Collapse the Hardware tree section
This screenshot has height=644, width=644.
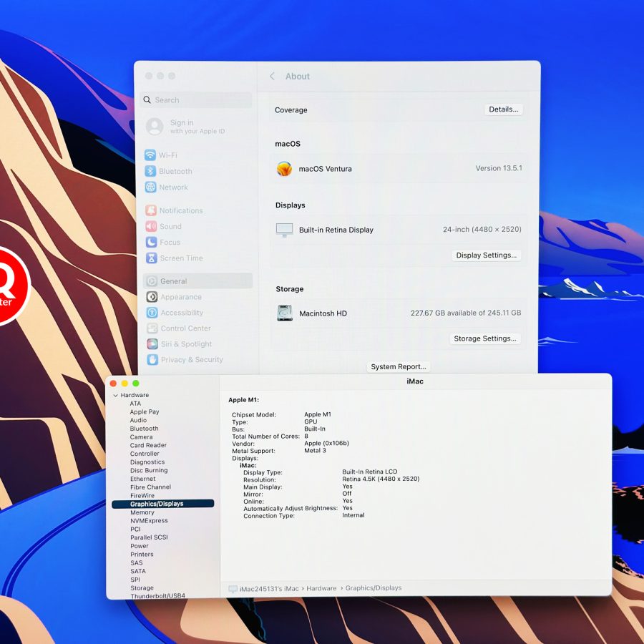coord(115,395)
